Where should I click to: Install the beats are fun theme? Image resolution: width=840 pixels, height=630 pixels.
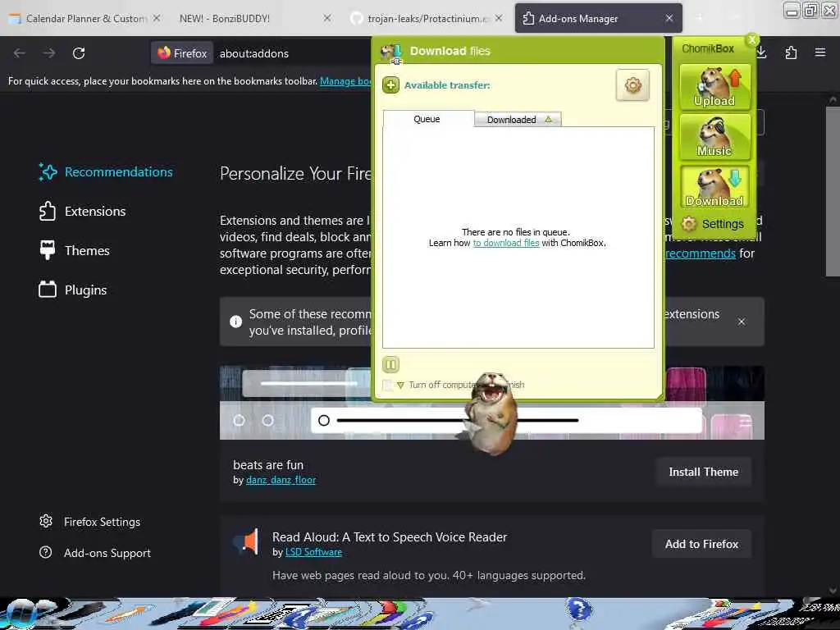(x=703, y=472)
